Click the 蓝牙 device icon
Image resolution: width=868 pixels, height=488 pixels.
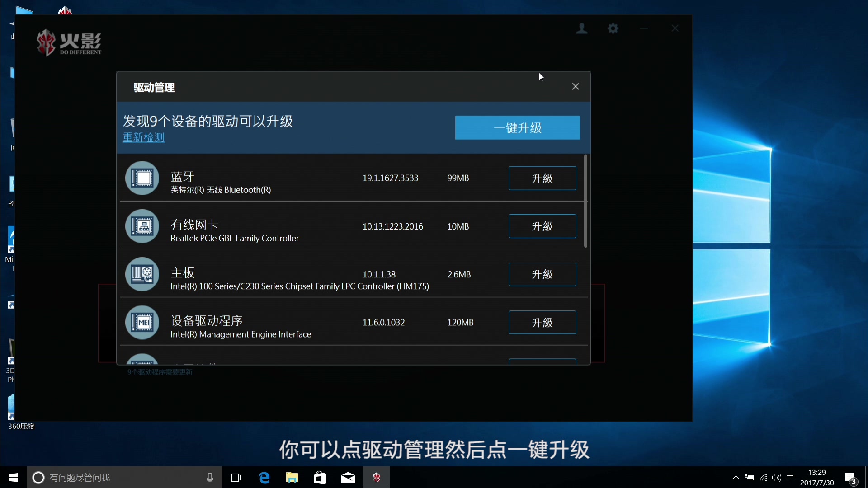[x=142, y=178]
